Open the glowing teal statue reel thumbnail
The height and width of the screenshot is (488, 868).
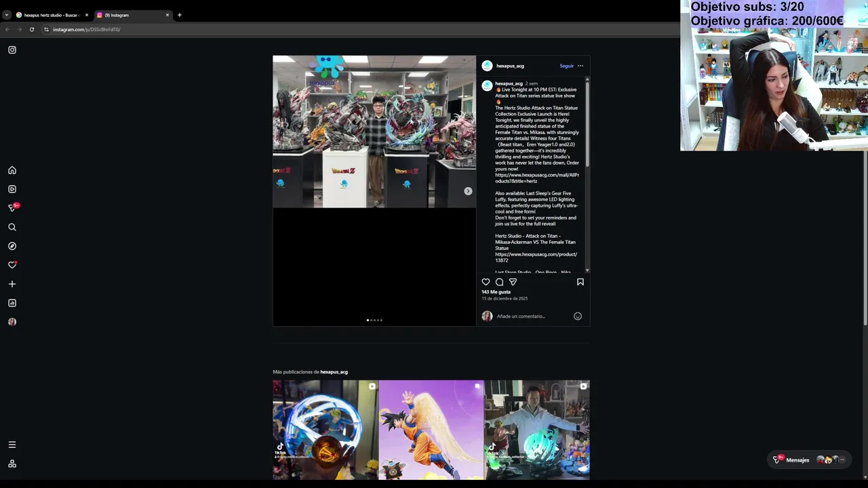[537, 430]
